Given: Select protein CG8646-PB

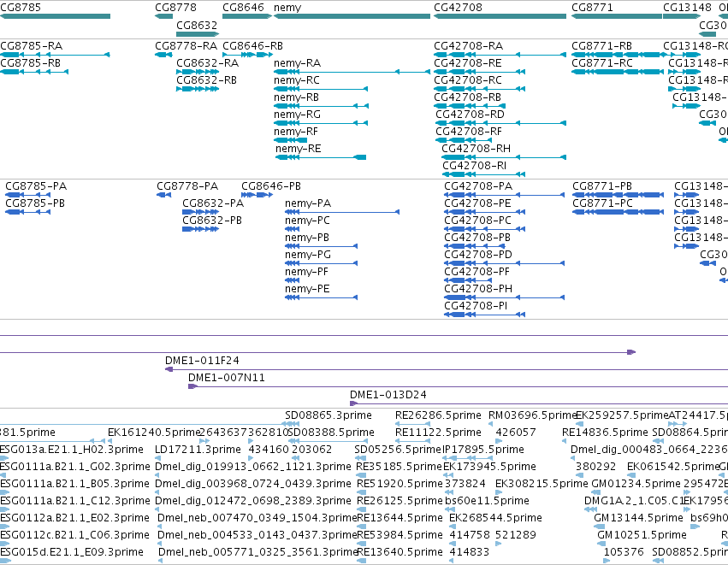Looking at the screenshot, I should click(257, 195).
